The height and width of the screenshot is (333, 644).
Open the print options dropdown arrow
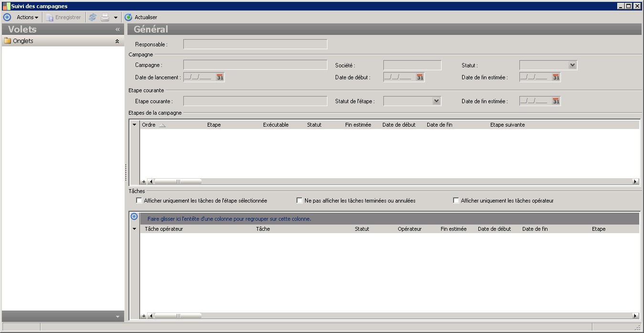116,18
